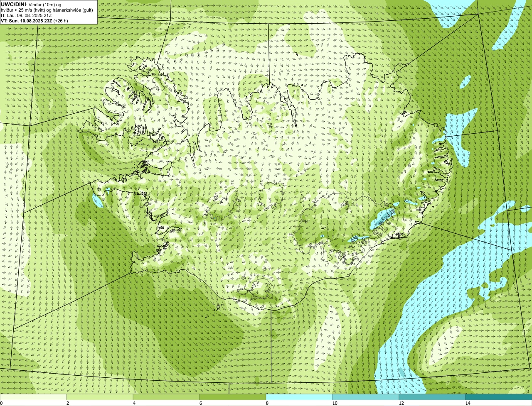Click the darkest teal legend swatch above 14
Image resolution: width=532 pixels, height=406 pixels.
(x=499, y=397)
